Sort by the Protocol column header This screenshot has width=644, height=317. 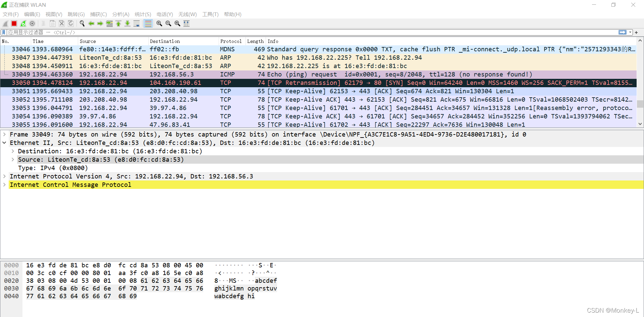pos(232,41)
